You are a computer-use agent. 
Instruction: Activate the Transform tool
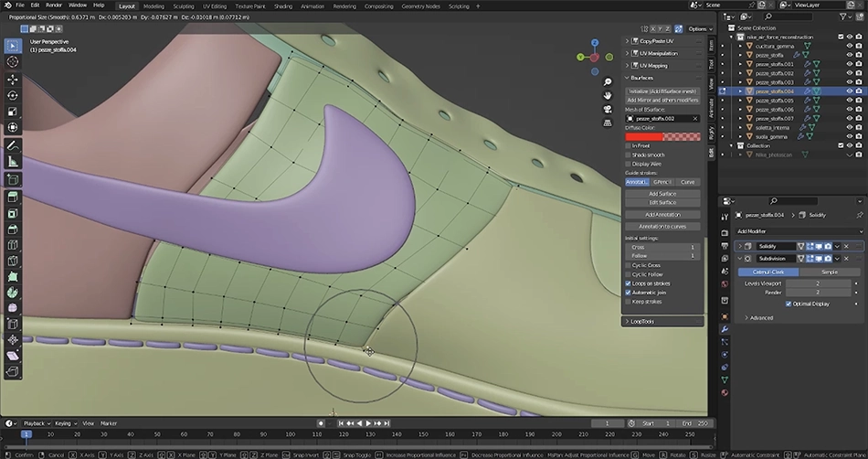click(13, 127)
